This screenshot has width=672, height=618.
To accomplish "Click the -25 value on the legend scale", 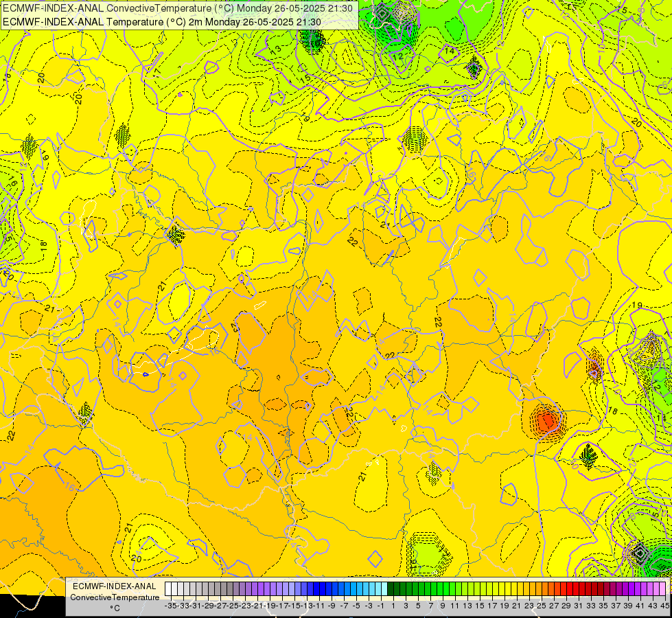I will tap(233, 606).
